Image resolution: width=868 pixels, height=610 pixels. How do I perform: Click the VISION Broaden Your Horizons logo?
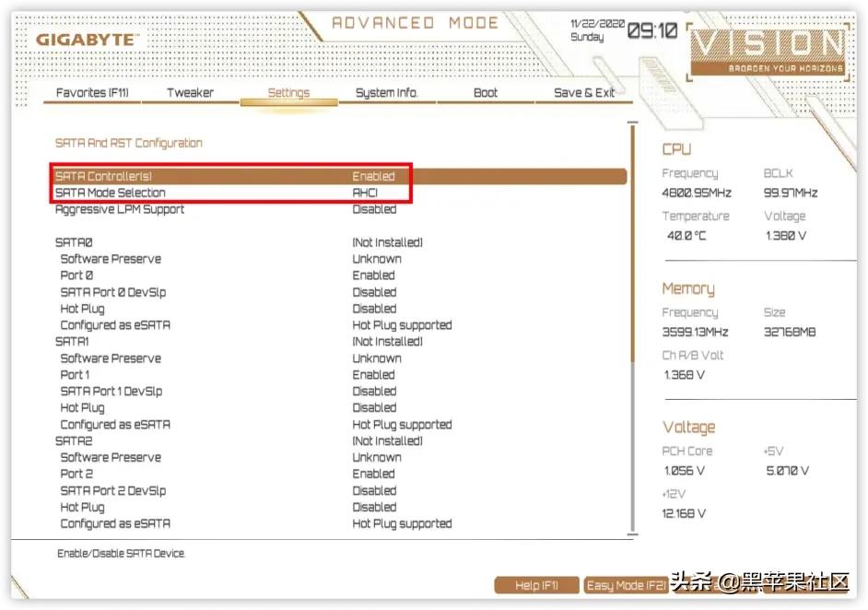tap(767, 51)
